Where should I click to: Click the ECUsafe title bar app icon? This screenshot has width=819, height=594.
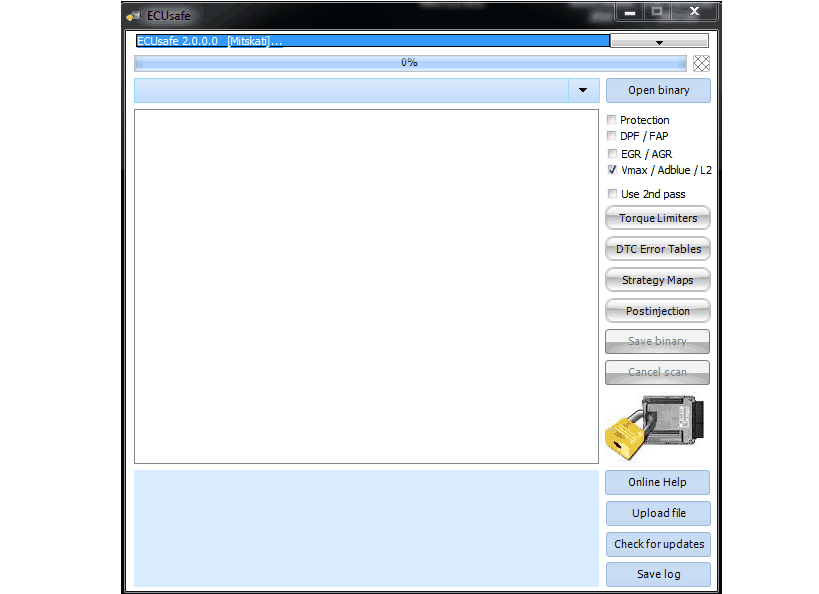pos(134,16)
